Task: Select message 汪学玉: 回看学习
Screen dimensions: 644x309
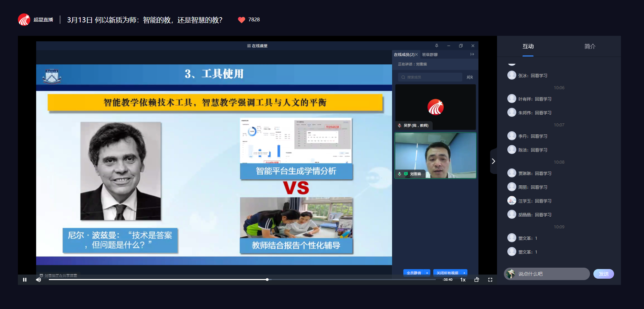Action: click(x=535, y=201)
